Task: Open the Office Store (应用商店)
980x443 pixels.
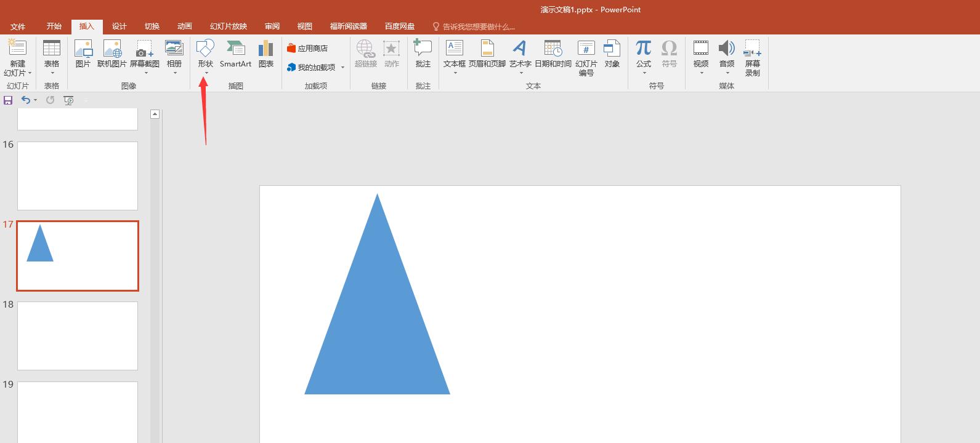Action: (307, 48)
